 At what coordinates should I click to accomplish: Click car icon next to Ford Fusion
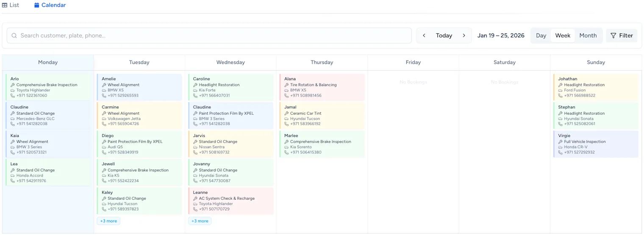(x=561, y=91)
